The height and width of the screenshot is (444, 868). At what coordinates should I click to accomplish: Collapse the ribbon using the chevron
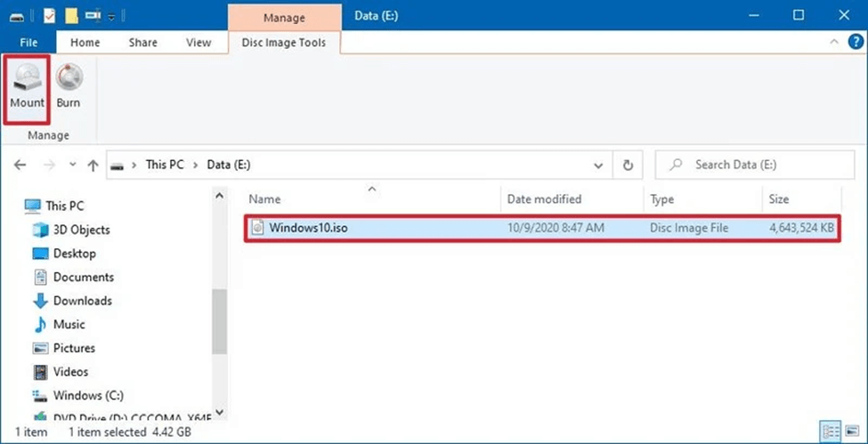833,42
